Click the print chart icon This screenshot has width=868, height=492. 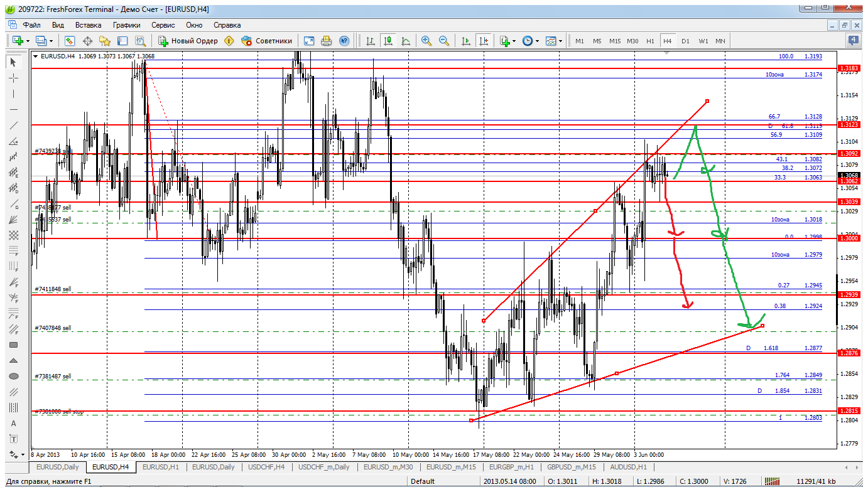tap(326, 41)
